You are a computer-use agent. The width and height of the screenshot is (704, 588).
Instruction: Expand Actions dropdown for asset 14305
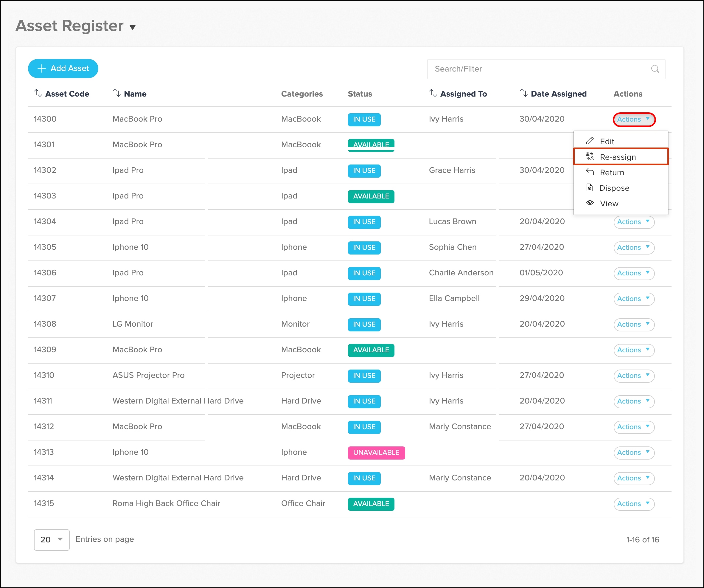633,248
